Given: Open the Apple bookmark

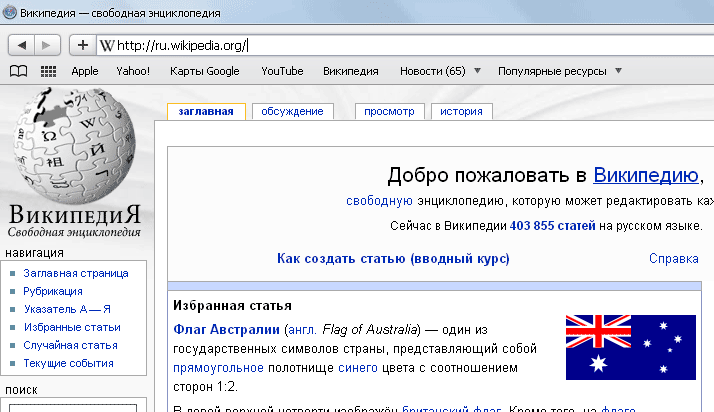Looking at the screenshot, I should coord(85,71).
